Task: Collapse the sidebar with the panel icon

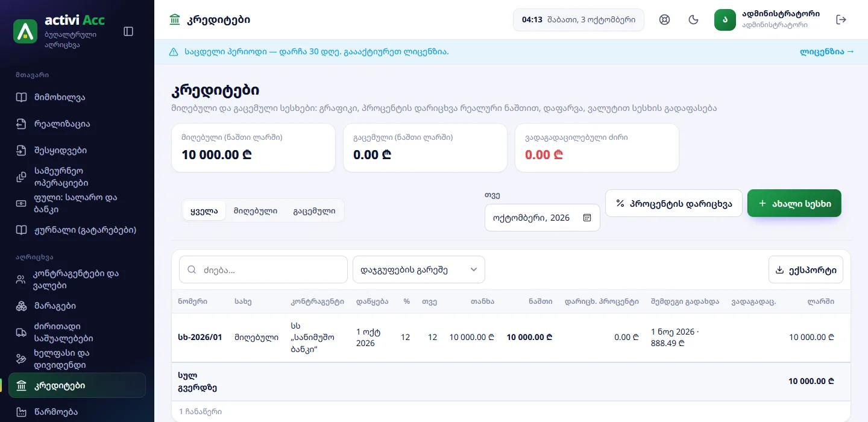Action: click(128, 31)
